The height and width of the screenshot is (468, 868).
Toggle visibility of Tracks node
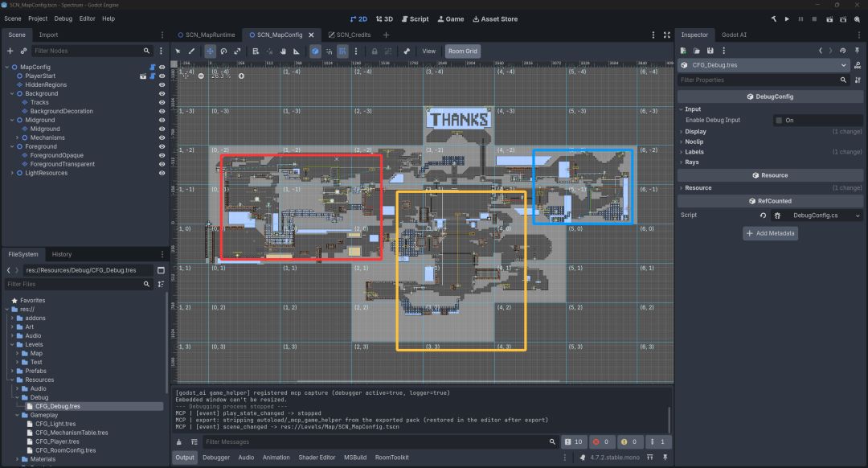click(x=162, y=102)
